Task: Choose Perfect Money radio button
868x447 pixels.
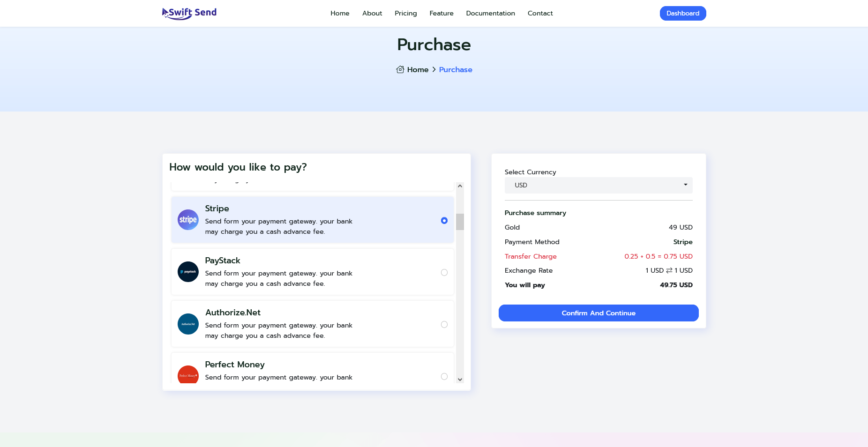Action: click(444, 377)
